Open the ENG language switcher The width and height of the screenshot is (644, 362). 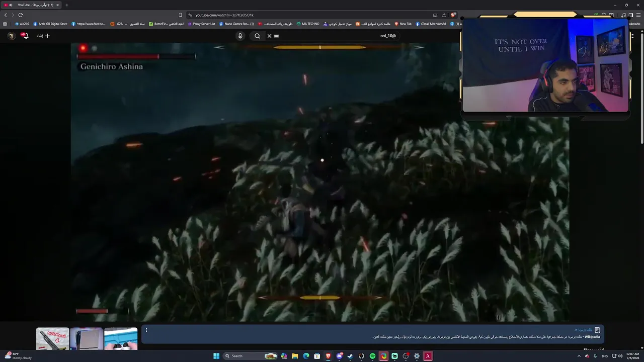pos(605,356)
